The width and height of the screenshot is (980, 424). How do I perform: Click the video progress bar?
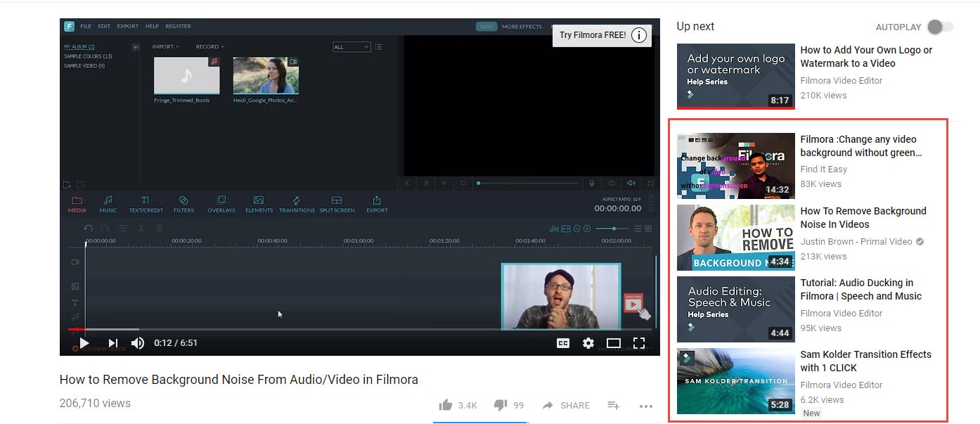pos(360,329)
